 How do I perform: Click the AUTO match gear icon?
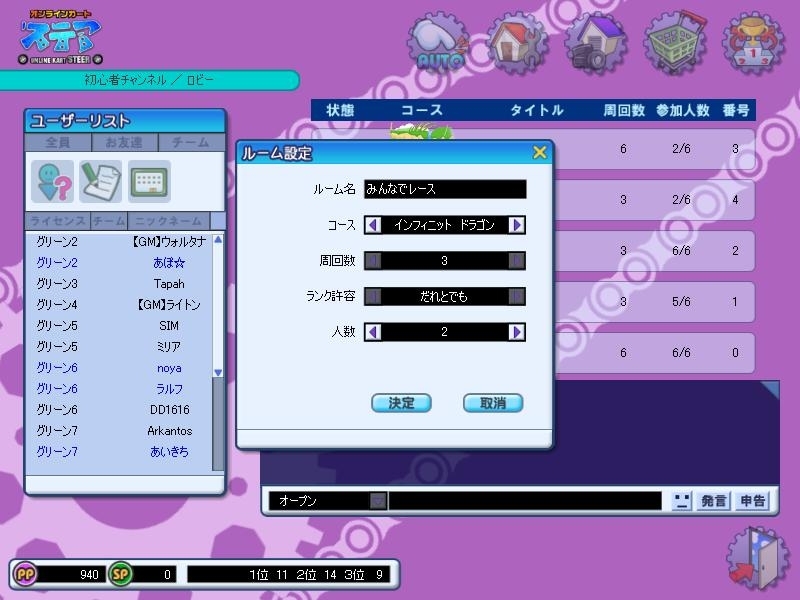[439, 43]
